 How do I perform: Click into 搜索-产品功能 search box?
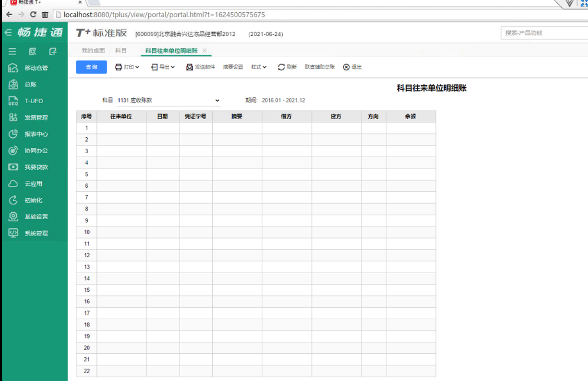pos(544,33)
